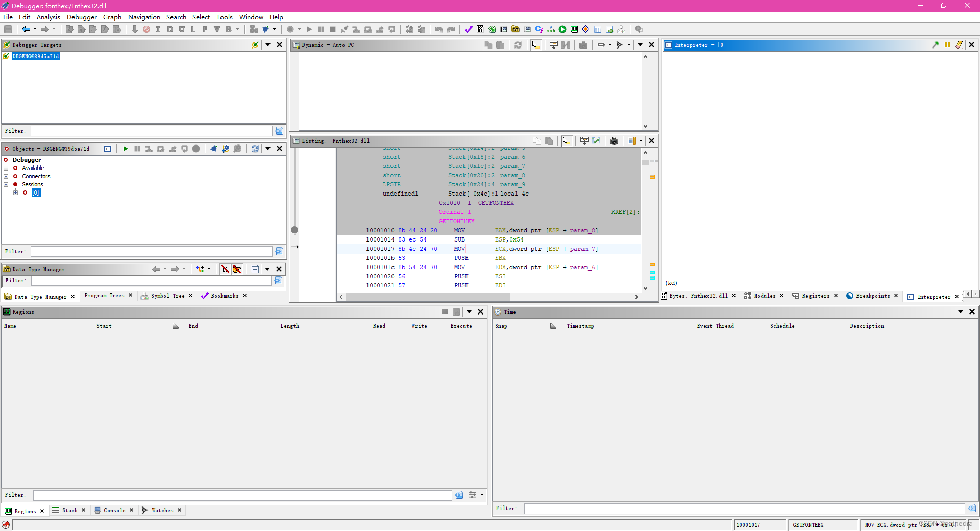The image size is (980, 531).
Task: Click the 'F' navigate-to-function toolbar letter
Action: pyautogui.click(x=205, y=29)
